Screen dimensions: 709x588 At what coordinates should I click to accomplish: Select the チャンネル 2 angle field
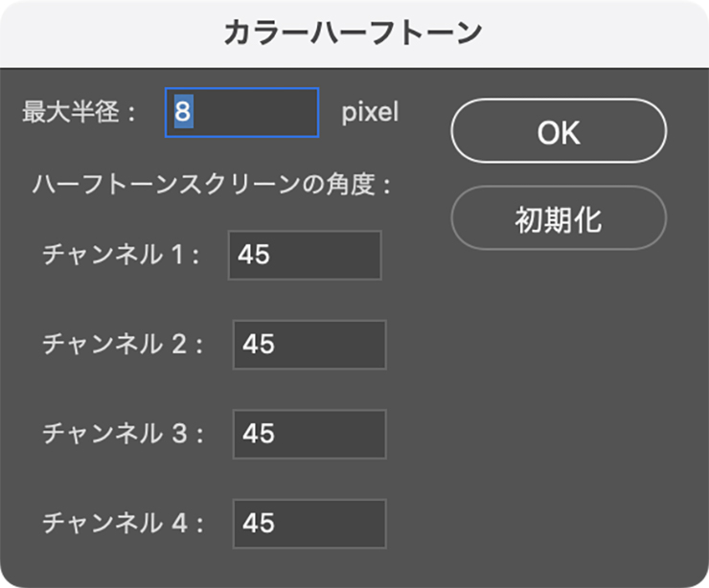[x=309, y=345]
